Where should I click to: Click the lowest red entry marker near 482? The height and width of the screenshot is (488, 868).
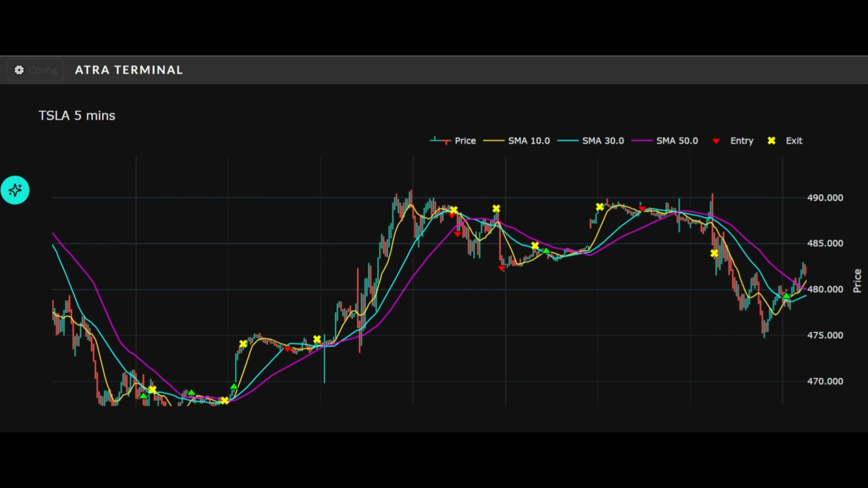pyautogui.click(x=501, y=268)
